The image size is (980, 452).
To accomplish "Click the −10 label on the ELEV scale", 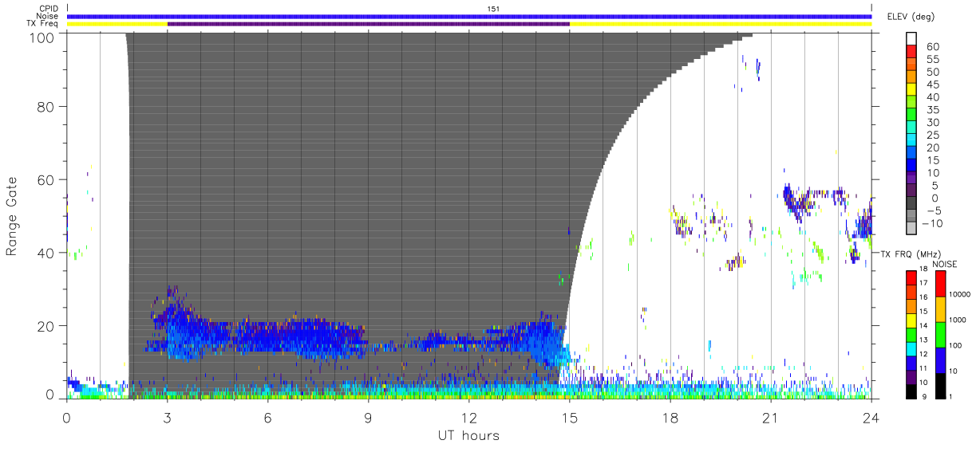I will point(934,223).
